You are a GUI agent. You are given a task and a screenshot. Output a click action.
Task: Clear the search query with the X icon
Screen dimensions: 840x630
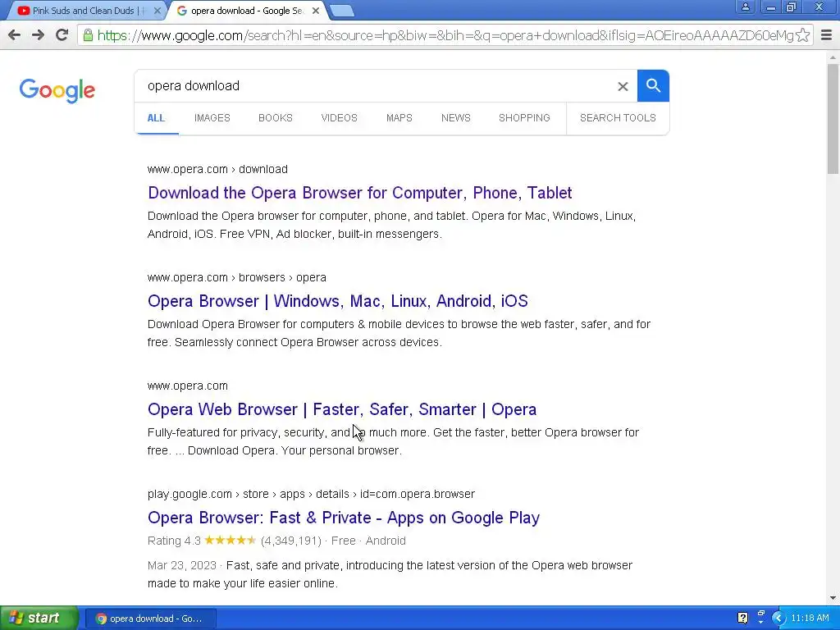pyautogui.click(x=623, y=86)
